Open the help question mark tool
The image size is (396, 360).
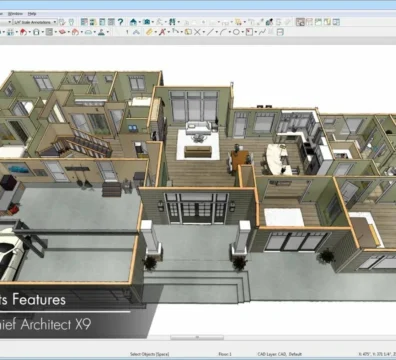pos(120,22)
